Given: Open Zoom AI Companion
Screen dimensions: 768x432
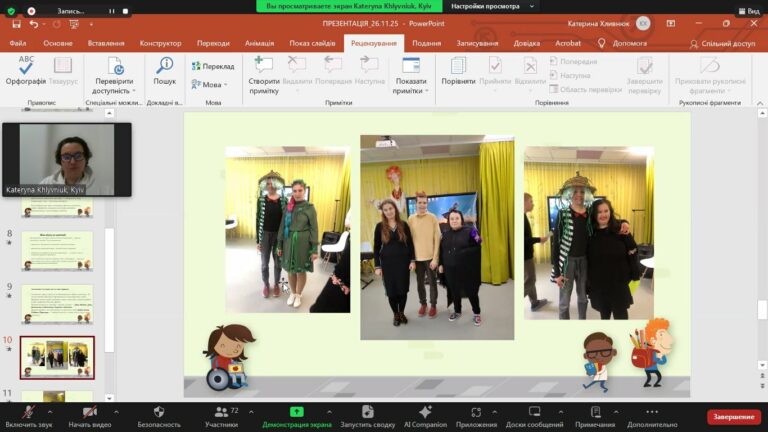Looking at the screenshot, I should [x=425, y=416].
